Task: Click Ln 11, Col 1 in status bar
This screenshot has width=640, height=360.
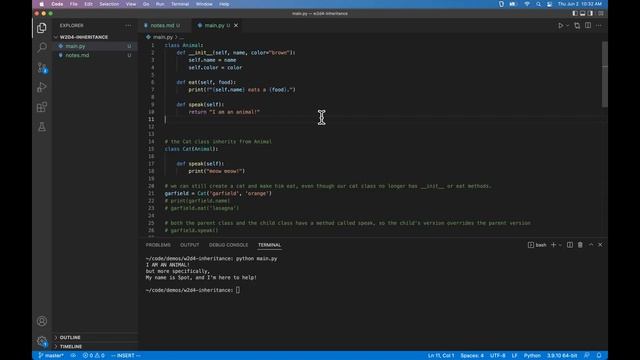Action: (441, 356)
